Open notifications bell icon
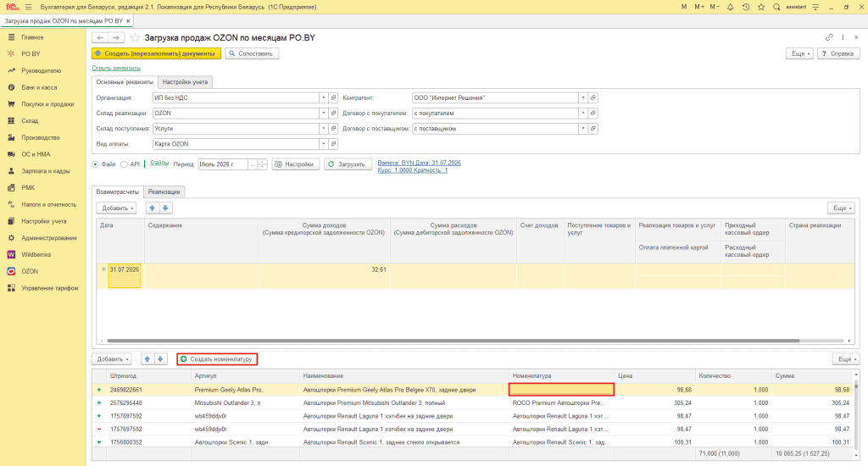This screenshot has height=466, width=868. pyautogui.click(x=730, y=7)
